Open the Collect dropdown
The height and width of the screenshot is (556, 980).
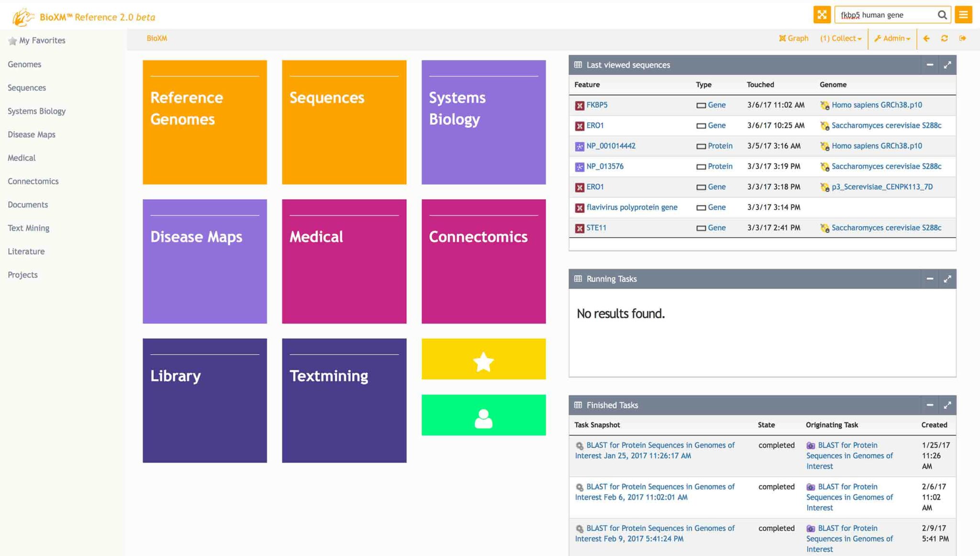pyautogui.click(x=840, y=38)
